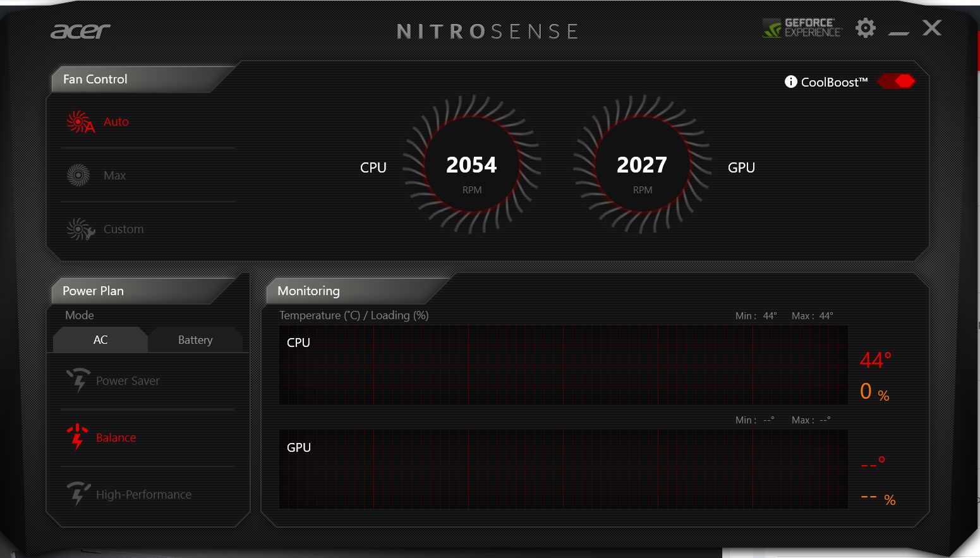The height and width of the screenshot is (558, 980).
Task: Switch to the Battery mode tab
Action: click(195, 340)
